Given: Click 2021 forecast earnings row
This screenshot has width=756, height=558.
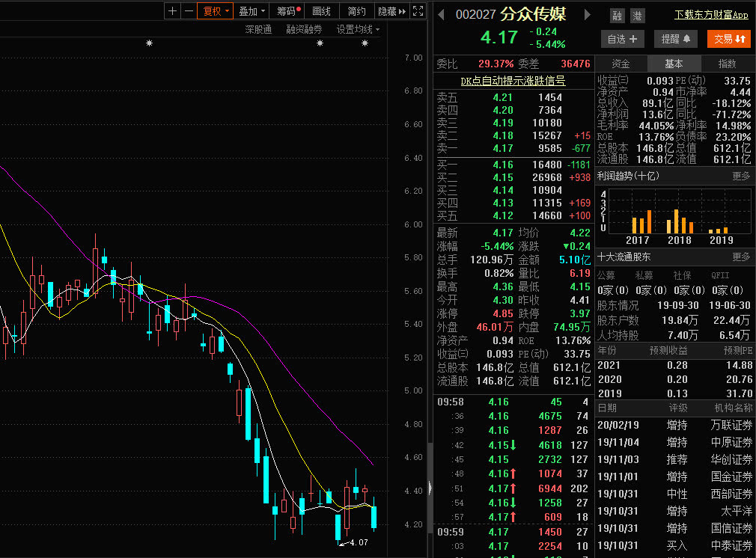Looking at the screenshot, I should [675, 365].
